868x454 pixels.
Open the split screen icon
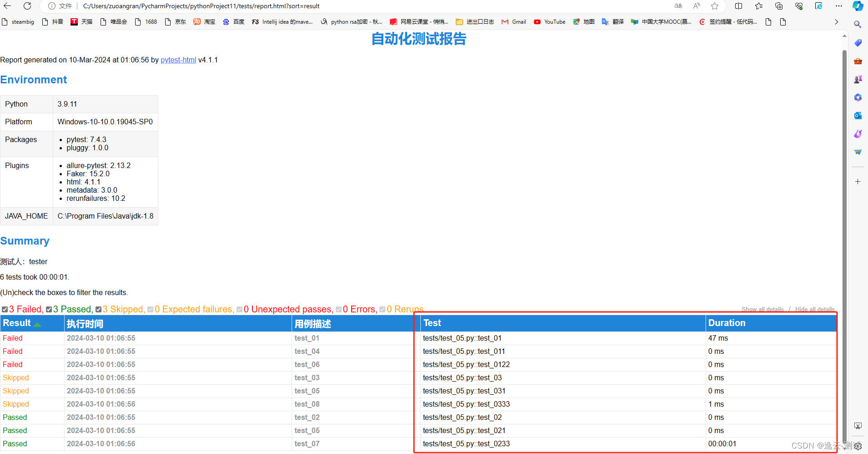pos(738,6)
